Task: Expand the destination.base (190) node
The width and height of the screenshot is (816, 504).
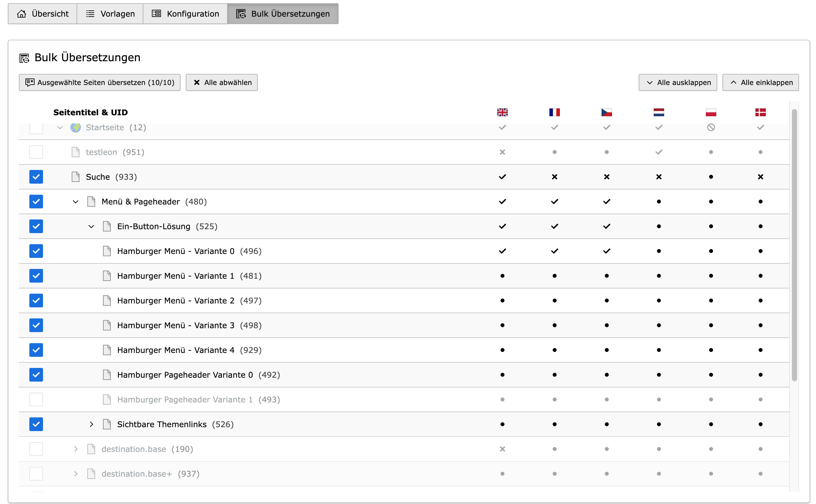Action: pyautogui.click(x=75, y=449)
